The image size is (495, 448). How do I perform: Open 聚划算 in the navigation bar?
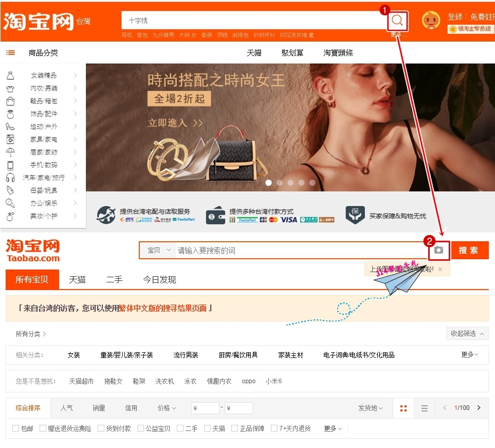pyautogui.click(x=292, y=53)
